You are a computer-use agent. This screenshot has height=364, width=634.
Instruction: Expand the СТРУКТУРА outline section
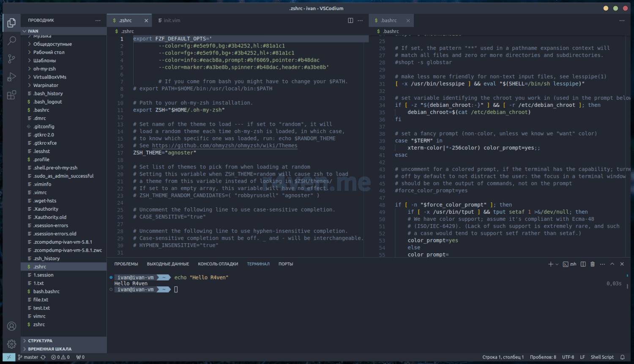tap(40, 341)
